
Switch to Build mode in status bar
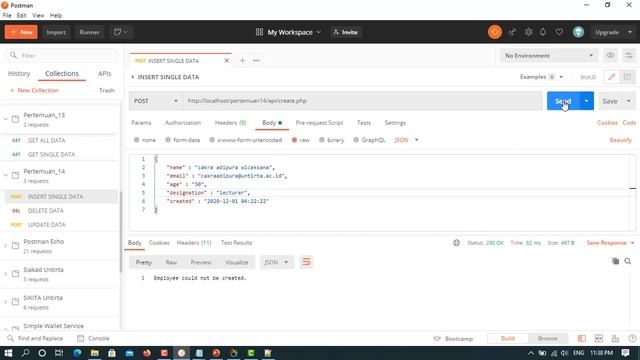[508, 338]
